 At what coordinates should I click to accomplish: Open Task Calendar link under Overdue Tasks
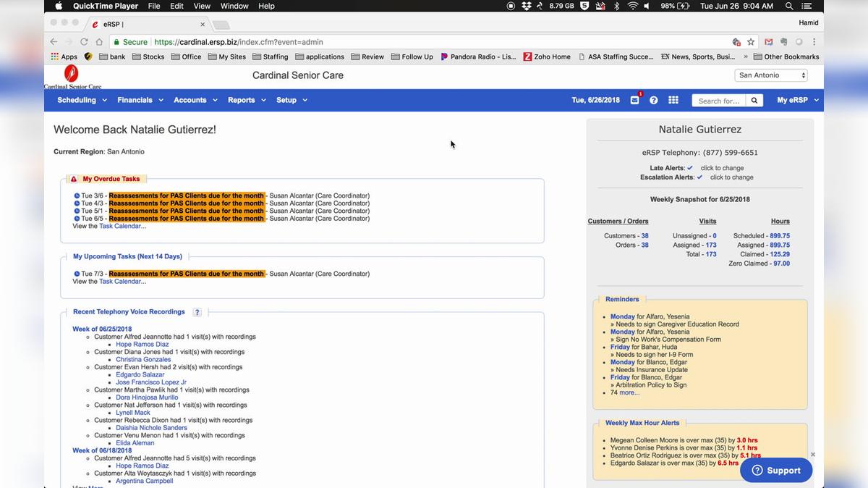pos(122,226)
